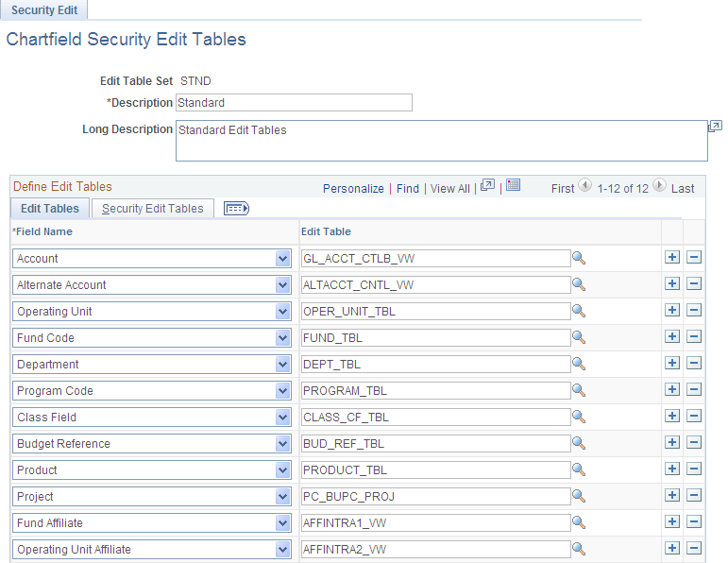
Task: Click the View All link
Action: pyautogui.click(x=449, y=189)
